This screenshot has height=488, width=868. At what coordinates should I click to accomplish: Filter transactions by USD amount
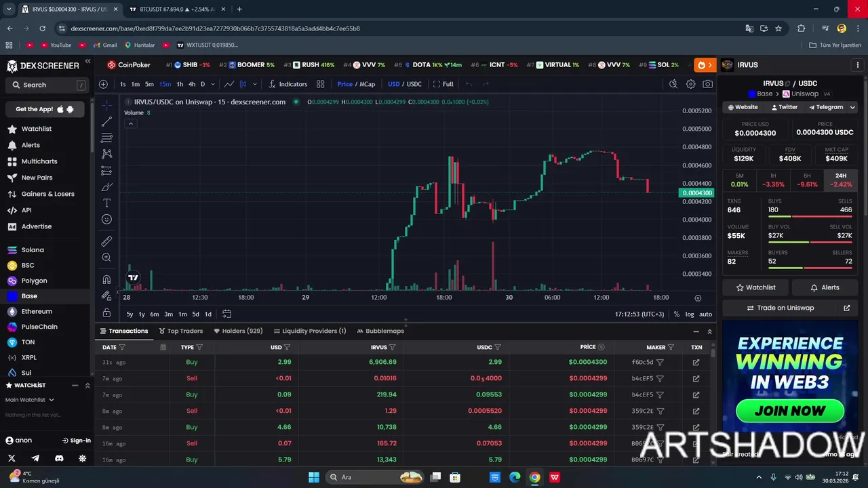287,347
